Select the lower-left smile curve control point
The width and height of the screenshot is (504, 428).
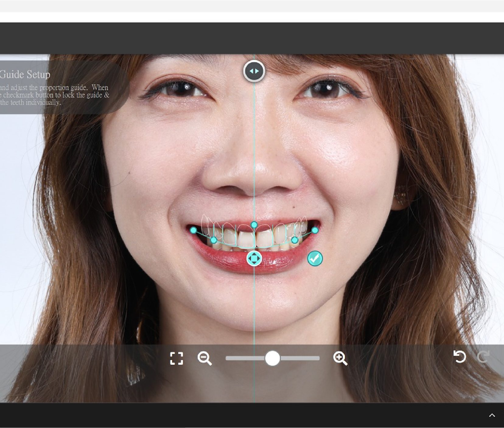pos(214,240)
